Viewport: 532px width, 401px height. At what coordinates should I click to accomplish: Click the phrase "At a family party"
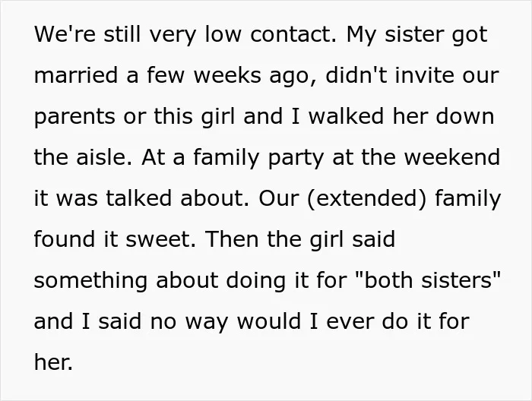[x=233, y=157]
